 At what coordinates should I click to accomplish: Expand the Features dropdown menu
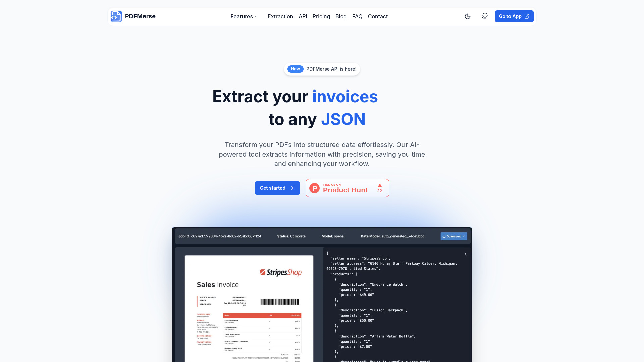pyautogui.click(x=244, y=16)
